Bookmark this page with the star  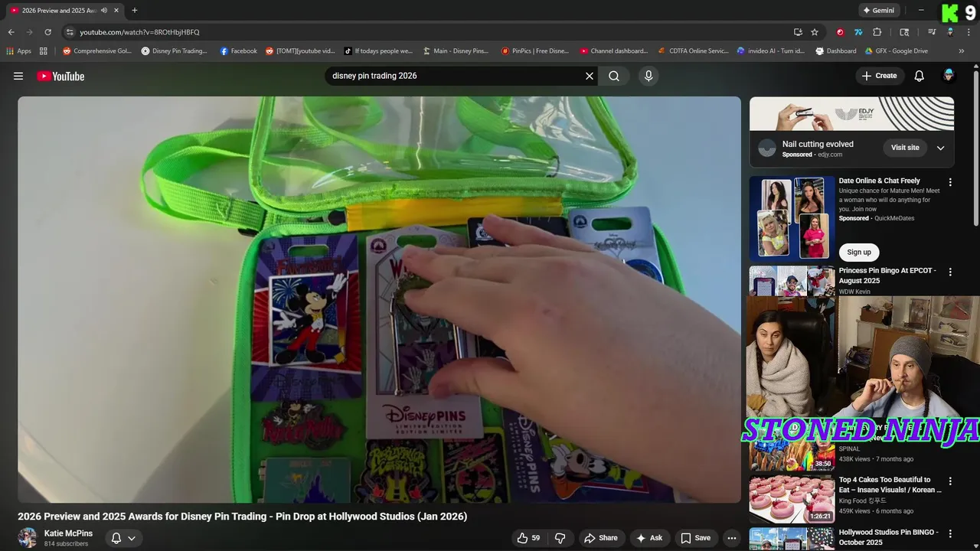point(815,32)
